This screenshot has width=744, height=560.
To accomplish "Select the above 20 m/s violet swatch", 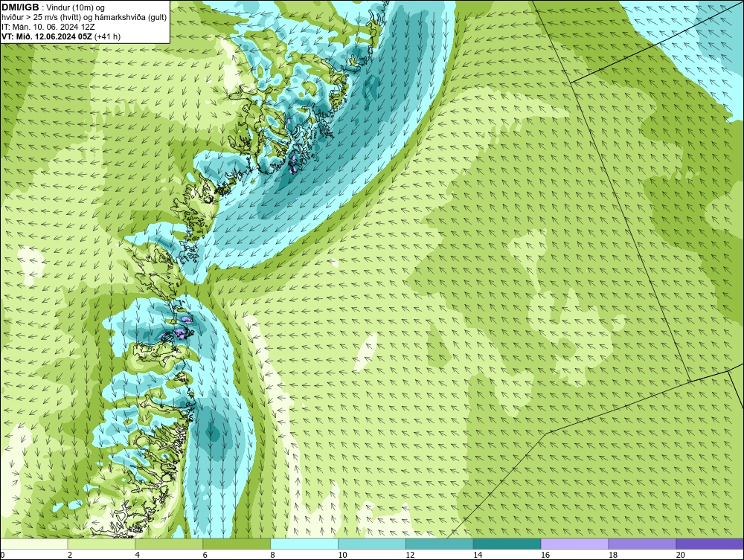I will (710, 544).
